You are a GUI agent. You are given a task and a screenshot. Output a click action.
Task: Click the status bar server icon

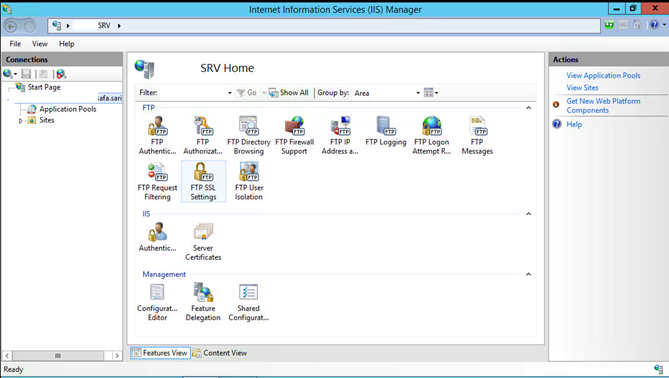coord(658,369)
